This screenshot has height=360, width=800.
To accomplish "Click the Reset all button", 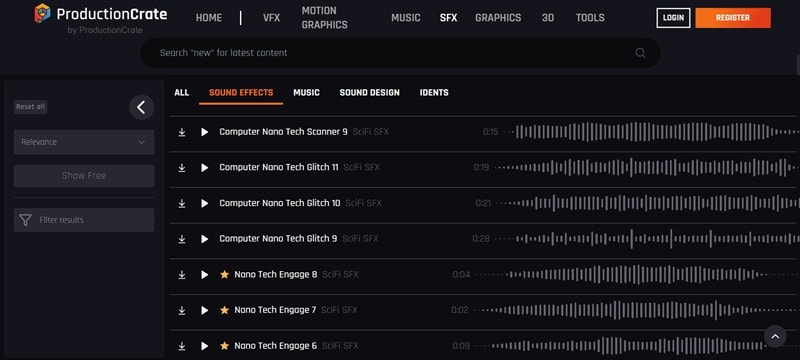I will (x=31, y=107).
